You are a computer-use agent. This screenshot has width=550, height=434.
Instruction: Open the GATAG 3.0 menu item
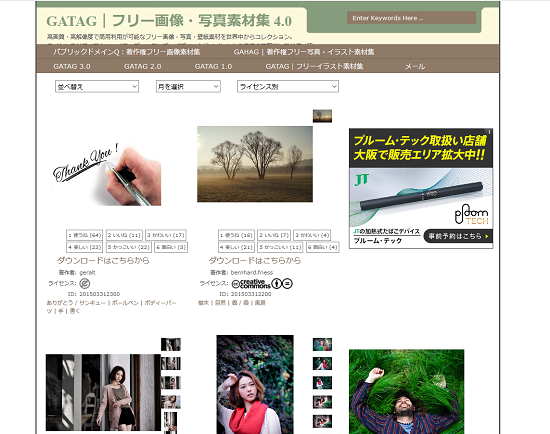(72, 66)
